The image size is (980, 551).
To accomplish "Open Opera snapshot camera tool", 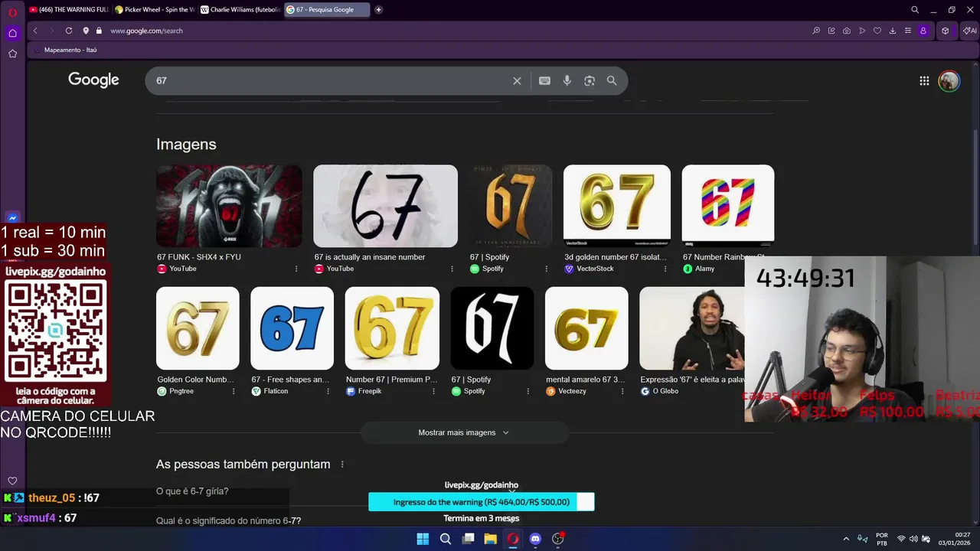I will [x=847, y=31].
